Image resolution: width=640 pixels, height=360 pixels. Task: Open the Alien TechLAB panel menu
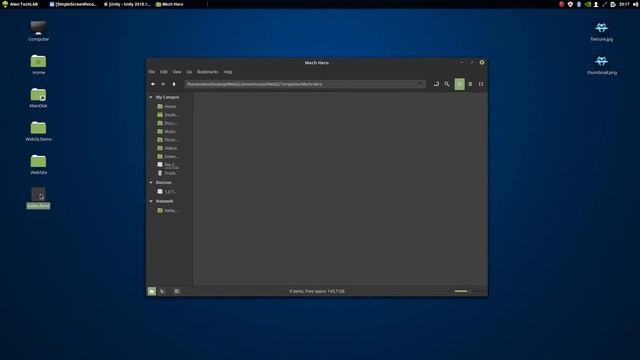coord(20,4)
